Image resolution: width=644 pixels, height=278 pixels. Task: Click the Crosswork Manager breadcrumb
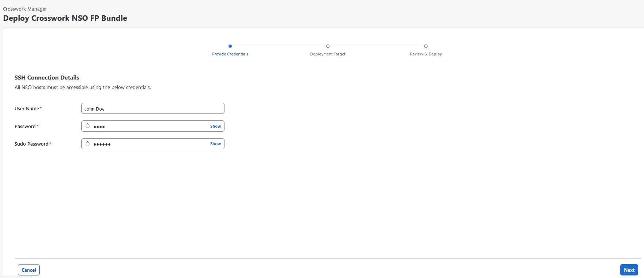coord(25,9)
